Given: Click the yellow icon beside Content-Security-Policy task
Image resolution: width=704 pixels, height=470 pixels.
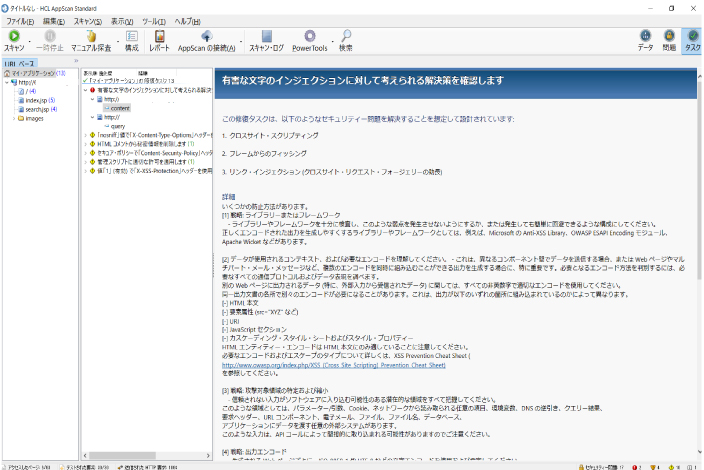Looking at the screenshot, I should [92, 153].
